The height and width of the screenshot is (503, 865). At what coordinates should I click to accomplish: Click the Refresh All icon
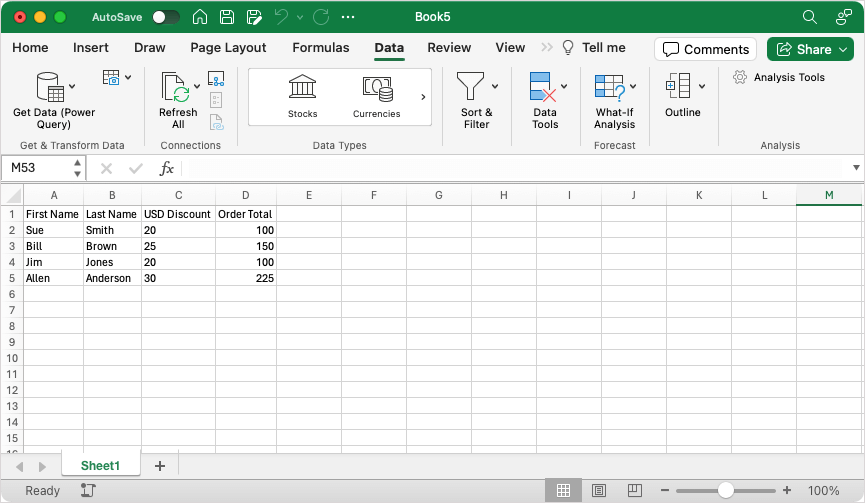(x=176, y=87)
